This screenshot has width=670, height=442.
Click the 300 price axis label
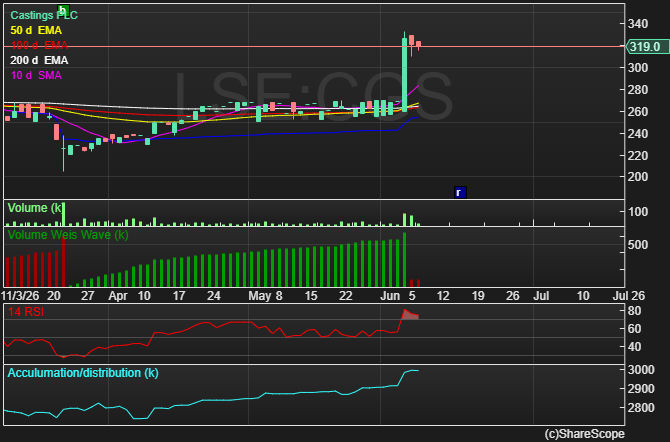(x=638, y=68)
